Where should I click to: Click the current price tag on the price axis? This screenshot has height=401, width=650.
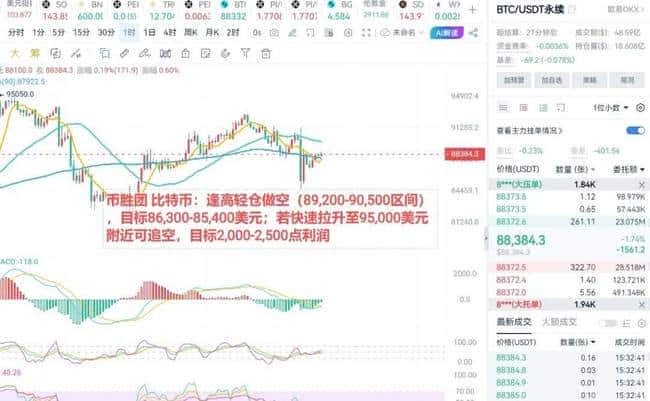click(x=464, y=154)
